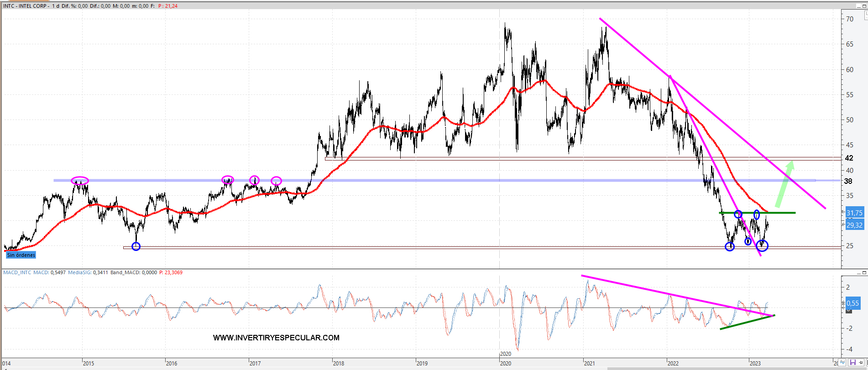Maximize the MACD indicator pane

click(x=864, y=273)
